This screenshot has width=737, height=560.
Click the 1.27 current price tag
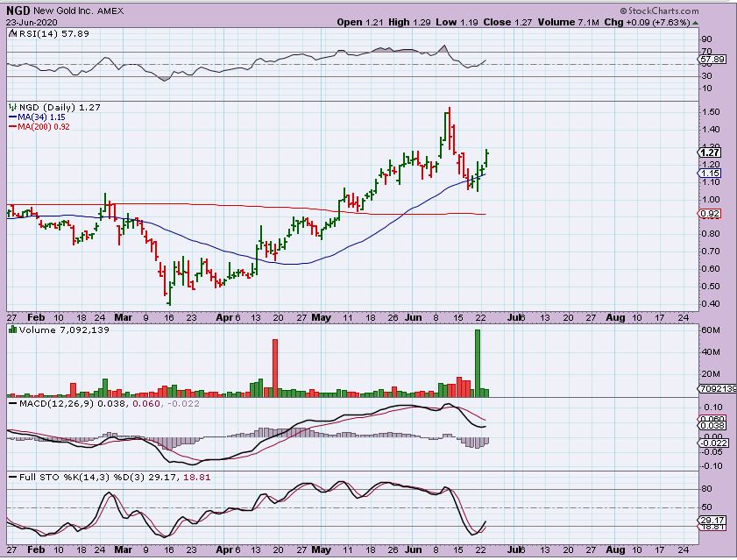point(709,152)
